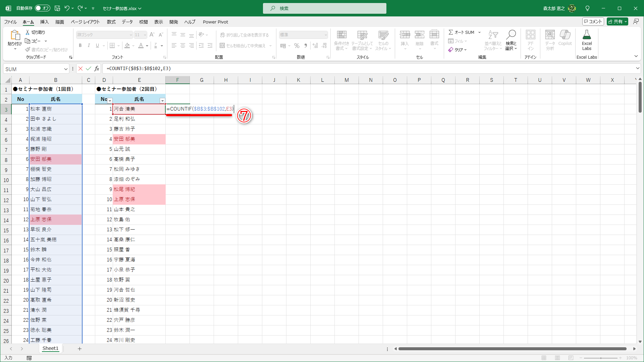Add a new sheet with the plus button
Viewport: 644px width, 362px height.
(x=79, y=349)
